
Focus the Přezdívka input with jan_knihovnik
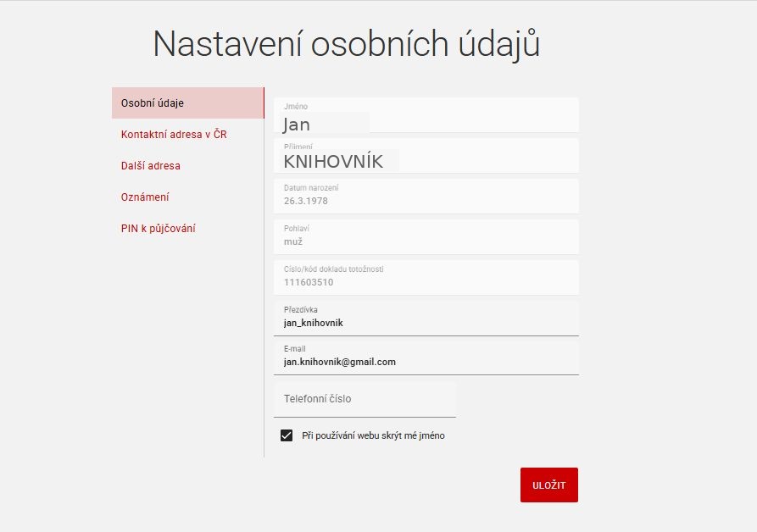426,323
